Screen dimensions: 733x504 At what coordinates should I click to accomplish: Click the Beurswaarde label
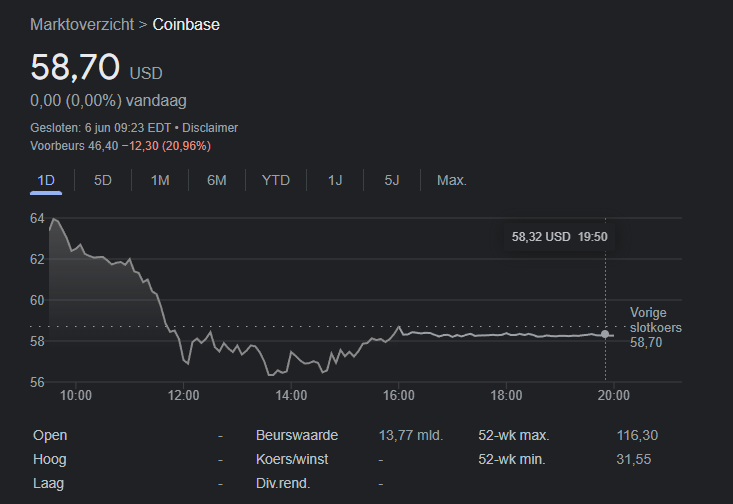pyautogui.click(x=297, y=436)
